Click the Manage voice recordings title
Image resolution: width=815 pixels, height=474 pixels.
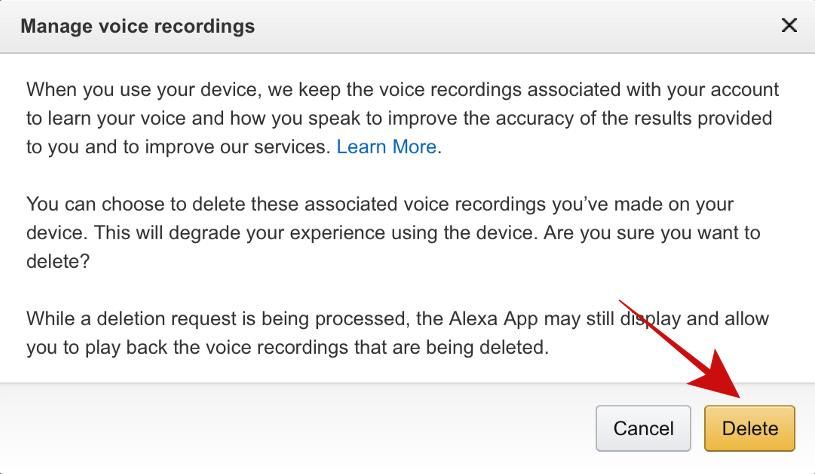(x=138, y=26)
